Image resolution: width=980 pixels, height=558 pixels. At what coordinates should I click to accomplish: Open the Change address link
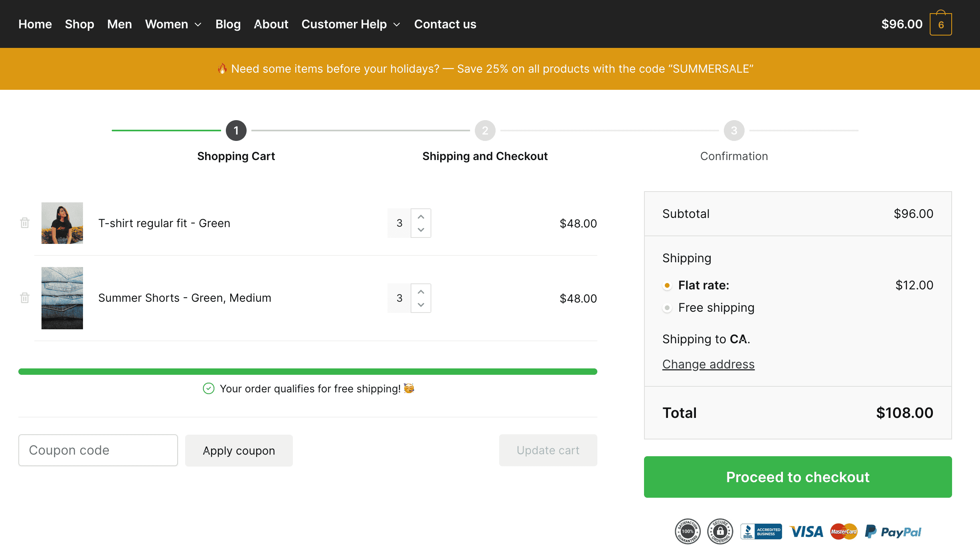click(x=708, y=364)
